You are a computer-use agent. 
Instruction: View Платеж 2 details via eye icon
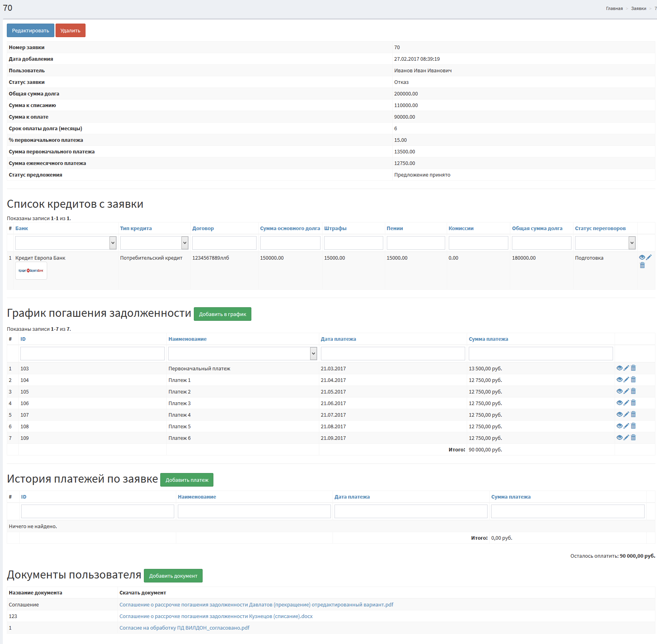(x=619, y=391)
